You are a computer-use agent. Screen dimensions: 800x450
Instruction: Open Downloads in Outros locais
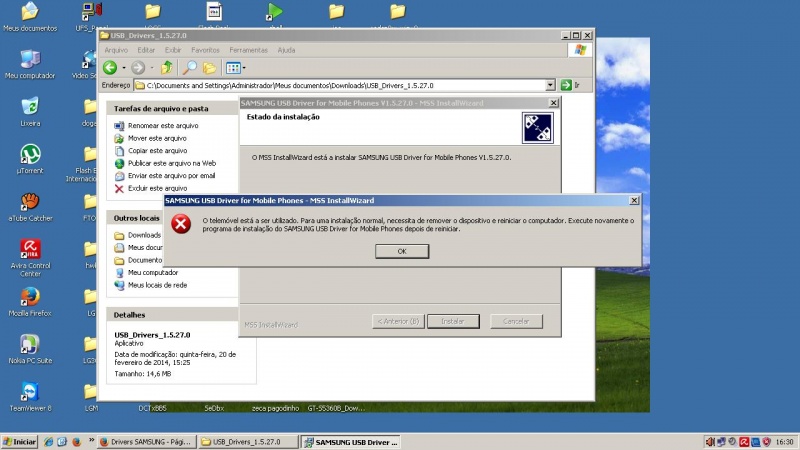[x=144, y=235]
